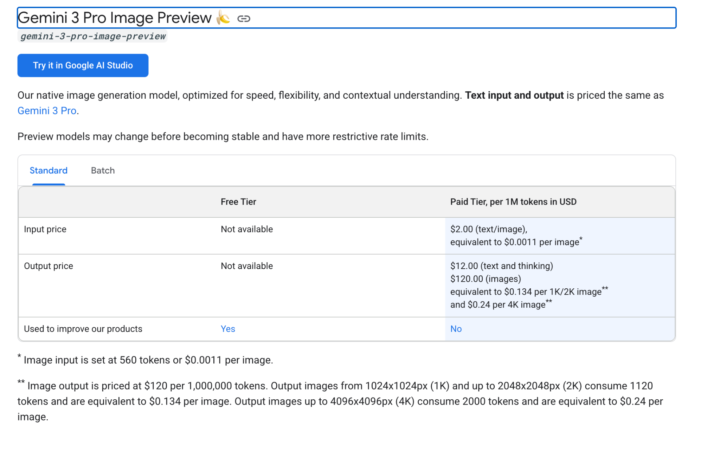Viewport: 720px width, 452px height.
Task: Click equivalent to $0.0011 per image cell text
Action: 516,242
